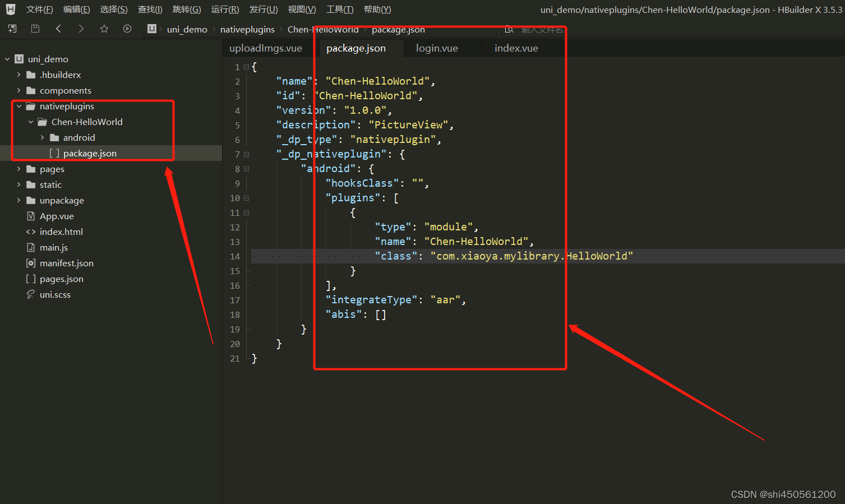Run the project with the play icon

click(127, 29)
